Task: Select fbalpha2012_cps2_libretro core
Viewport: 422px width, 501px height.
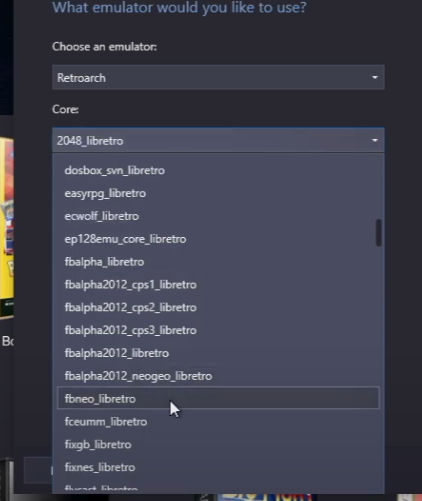Action: click(x=218, y=307)
